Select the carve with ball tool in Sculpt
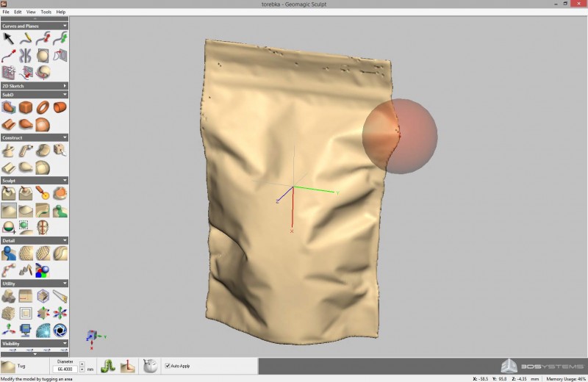This screenshot has width=588, height=382. pos(8,193)
